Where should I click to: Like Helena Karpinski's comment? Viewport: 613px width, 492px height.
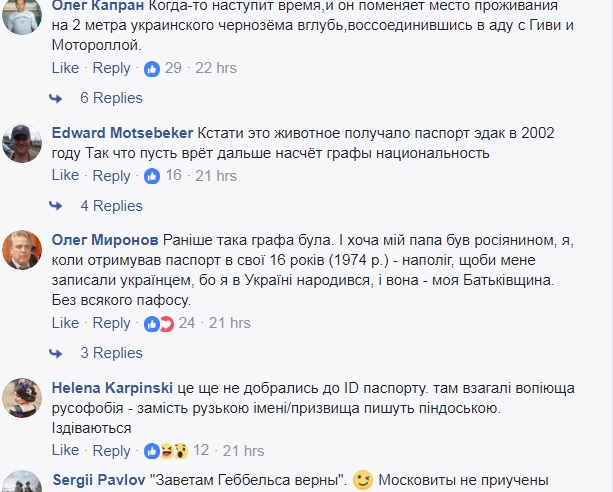tap(65, 450)
